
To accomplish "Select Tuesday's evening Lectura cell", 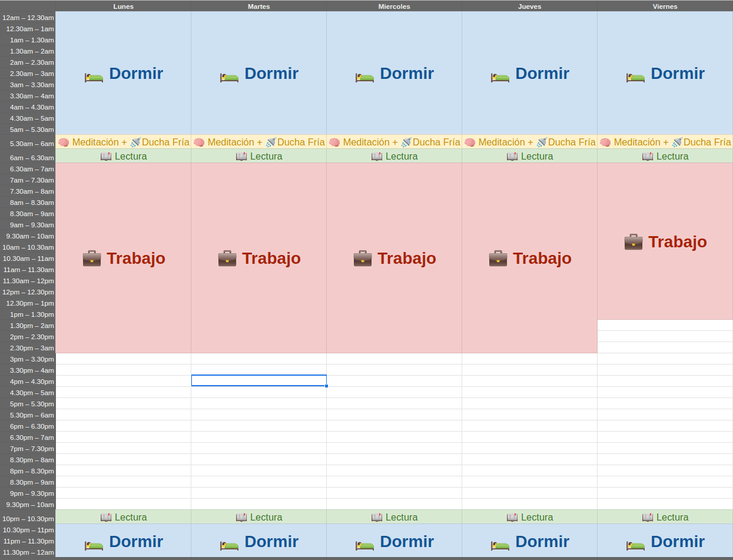I will point(258,517).
